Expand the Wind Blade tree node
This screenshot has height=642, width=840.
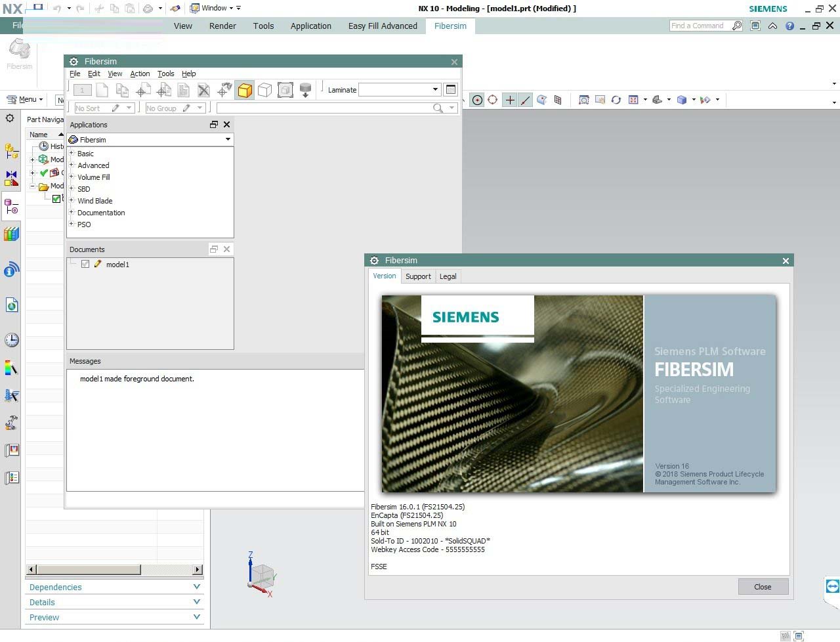click(x=72, y=201)
